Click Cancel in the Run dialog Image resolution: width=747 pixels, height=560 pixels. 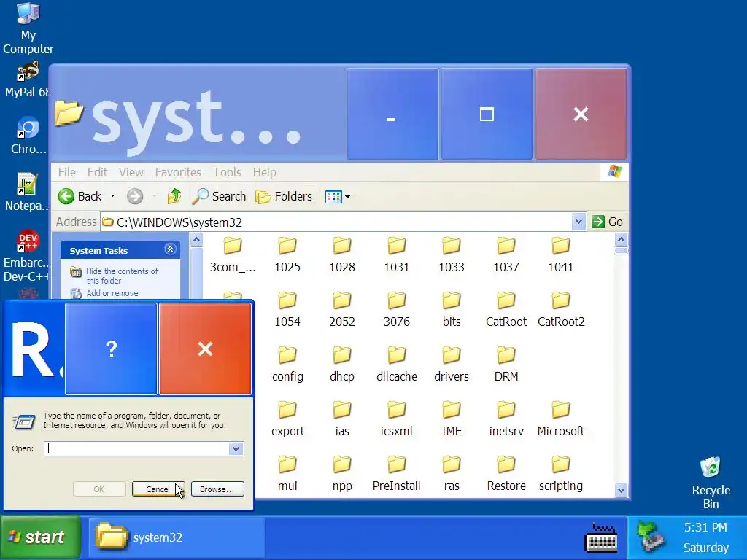point(158,489)
